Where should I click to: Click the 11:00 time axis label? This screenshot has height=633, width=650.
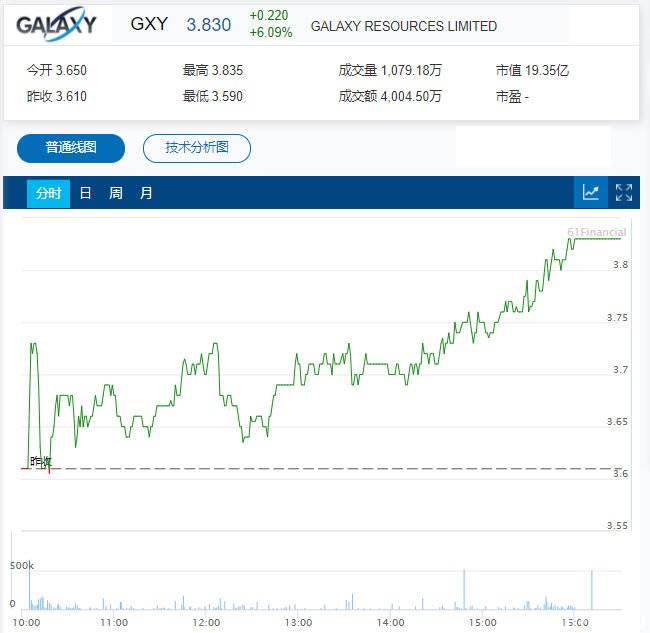[x=114, y=623]
